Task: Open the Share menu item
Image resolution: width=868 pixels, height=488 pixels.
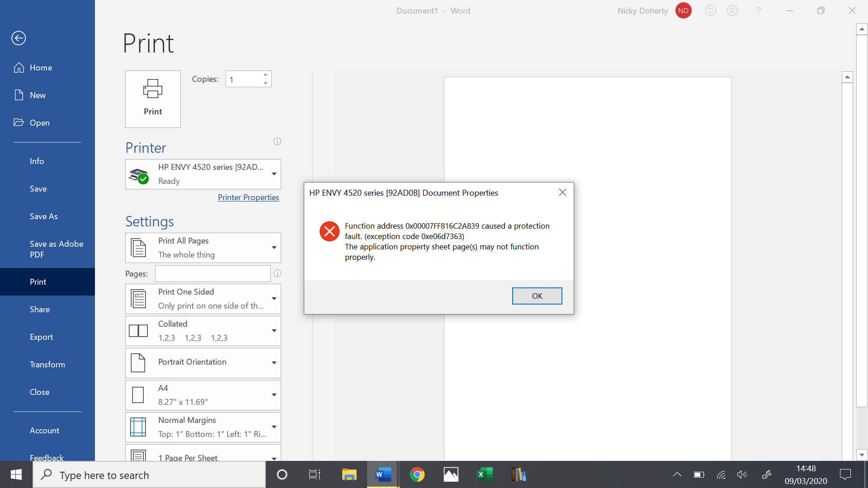Action: (x=39, y=309)
